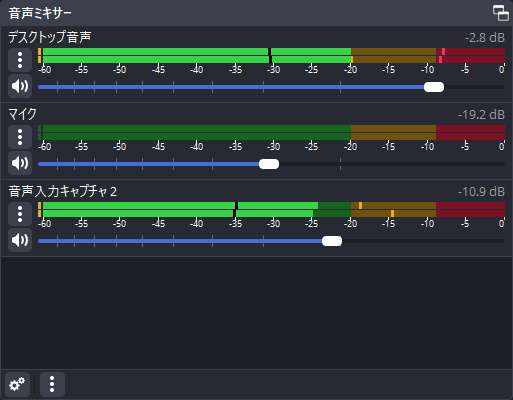Click the デスクトップ音声 volume slider handle
513x400 pixels.
click(x=434, y=87)
